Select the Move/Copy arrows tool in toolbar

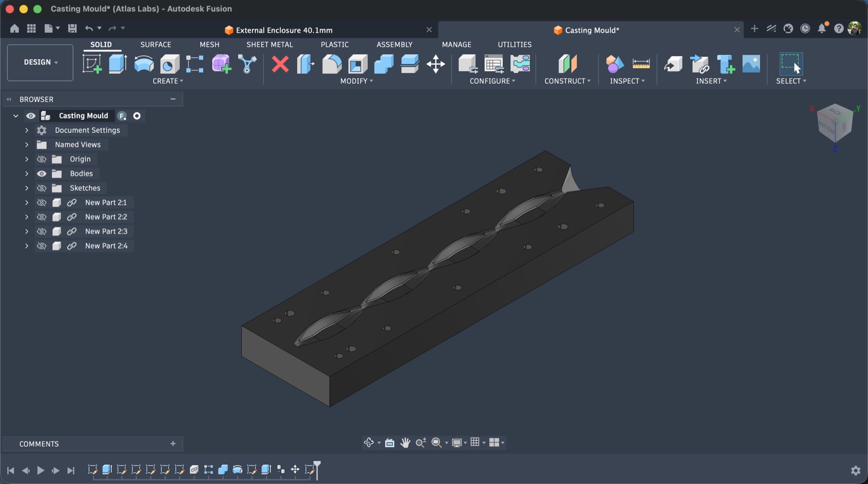[x=436, y=64]
